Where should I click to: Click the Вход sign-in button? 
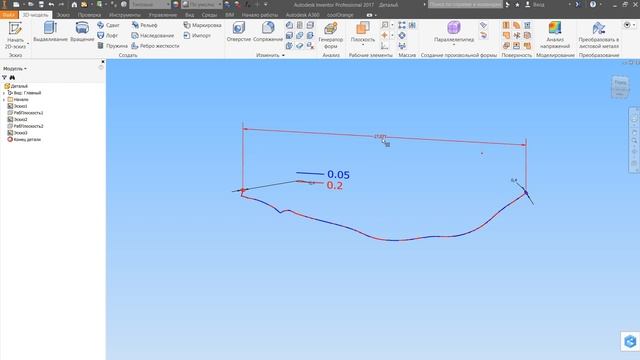click(x=535, y=4)
